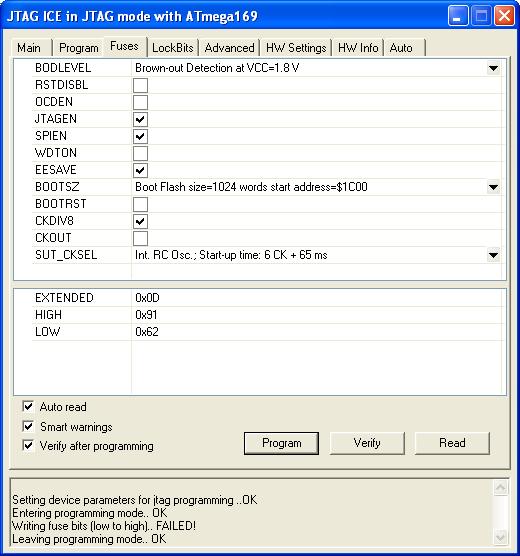Check the WDTON fuse checkbox
This screenshot has height=556, width=520.
pos(140,153)
